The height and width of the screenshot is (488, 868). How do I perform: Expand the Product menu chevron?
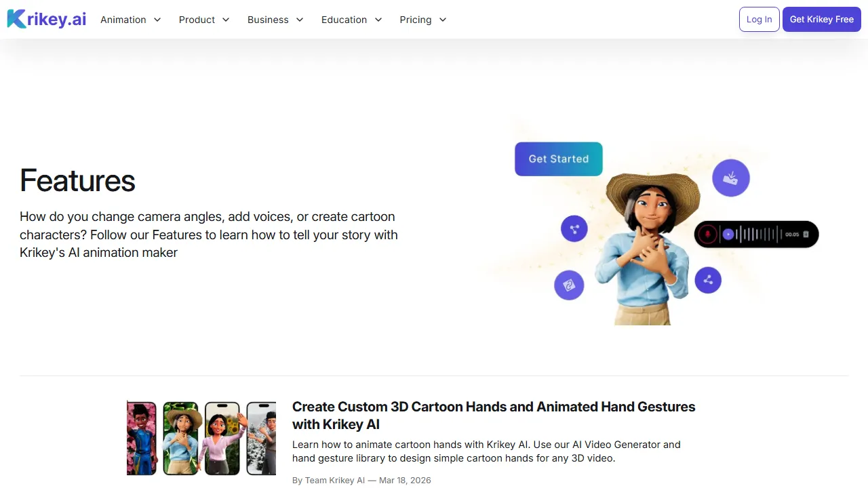[226, 20]
